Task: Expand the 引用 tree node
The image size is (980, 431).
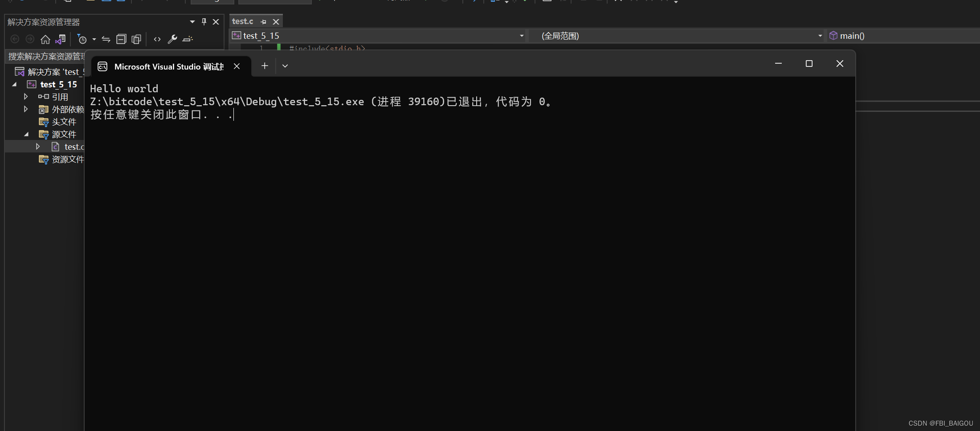Action: (26, 97)
